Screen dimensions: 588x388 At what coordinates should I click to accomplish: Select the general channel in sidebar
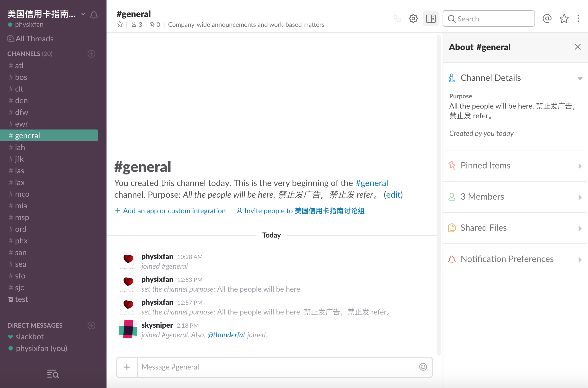49,136
